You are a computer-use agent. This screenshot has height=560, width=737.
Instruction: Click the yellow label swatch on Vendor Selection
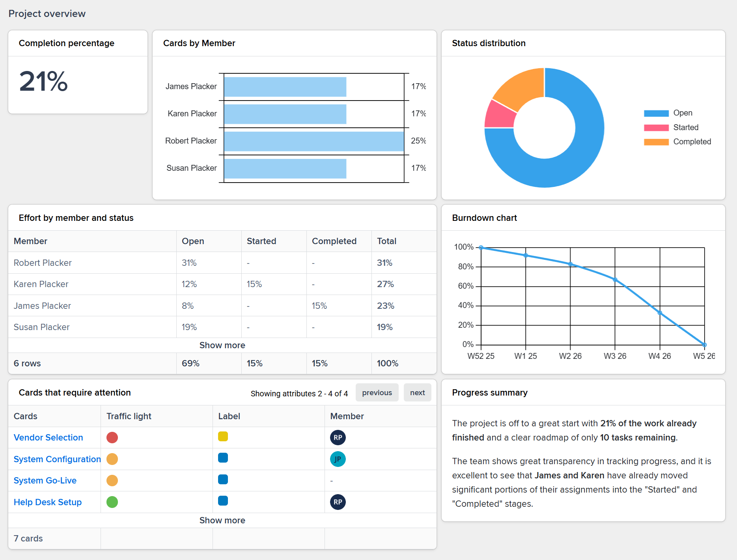pos(223,437)
